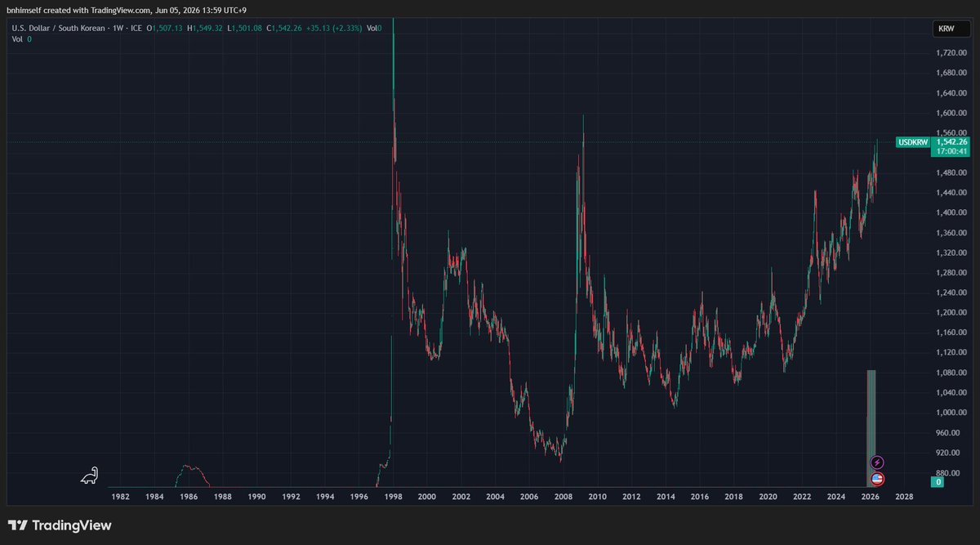Click the 1982 label on the time axis
The width and height of the screenshot is (980, 545).
[119, 496]
